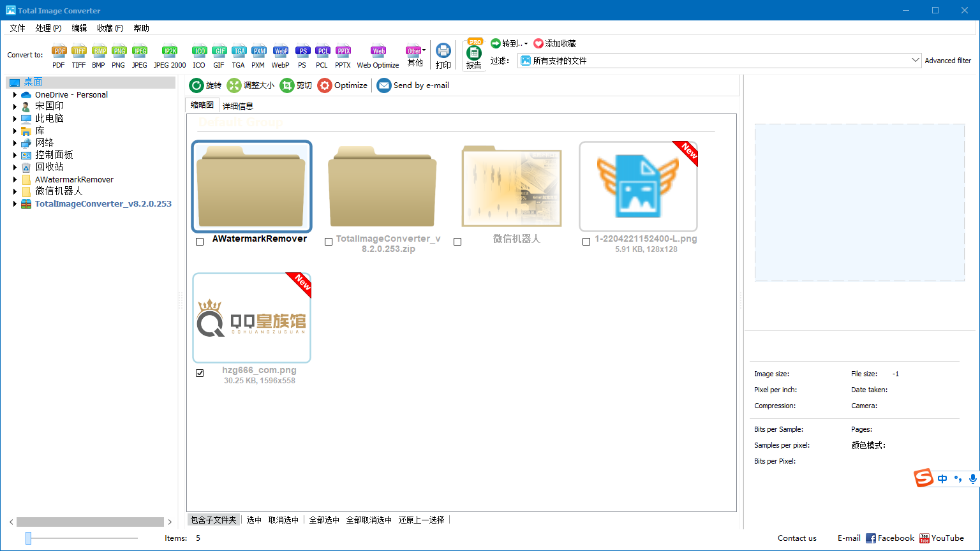Screen dimensions: 980x551
Task: Open the 调整大小 resize tool
Action: point(251,85)
